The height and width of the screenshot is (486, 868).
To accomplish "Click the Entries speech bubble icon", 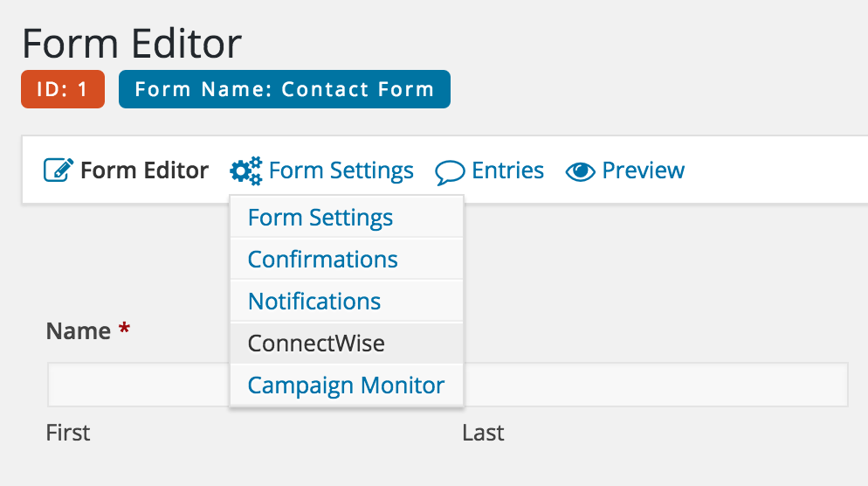I will pyautogui.click(x=450, y=172).
